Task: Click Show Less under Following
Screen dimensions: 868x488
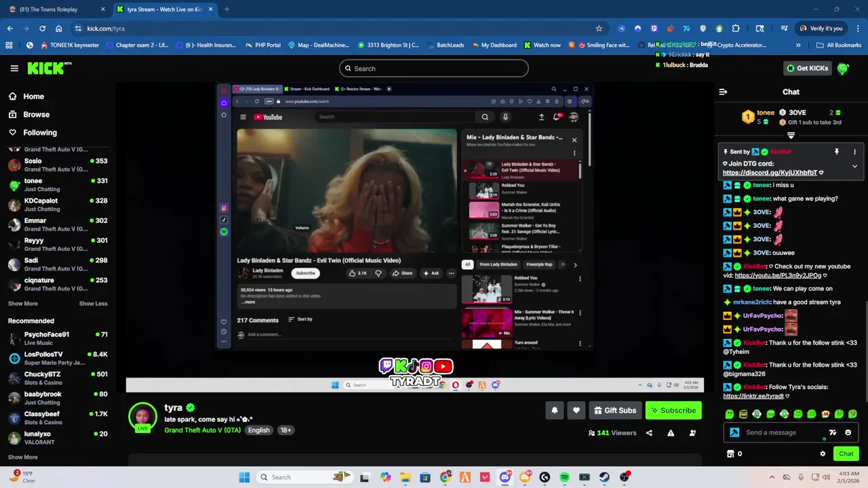Action: [x=93, y=304]
